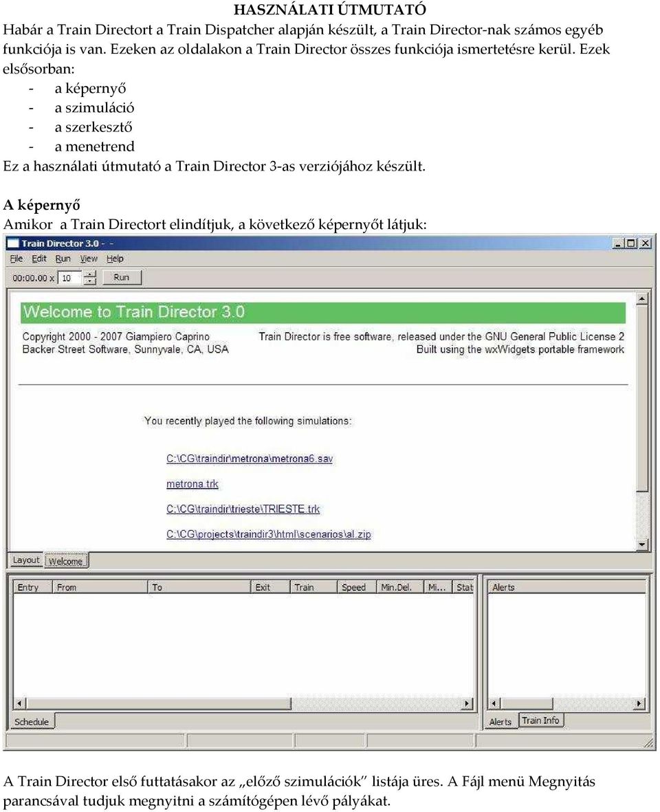Viewport: 660px width, 812px height.
Task: Open the Run menu
Action: point(63,259)
